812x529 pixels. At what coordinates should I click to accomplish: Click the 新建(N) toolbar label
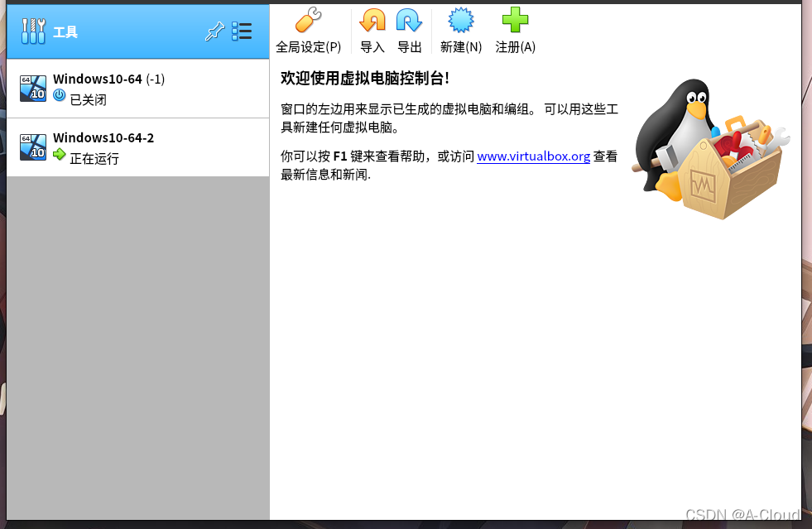tap(461, 47)
